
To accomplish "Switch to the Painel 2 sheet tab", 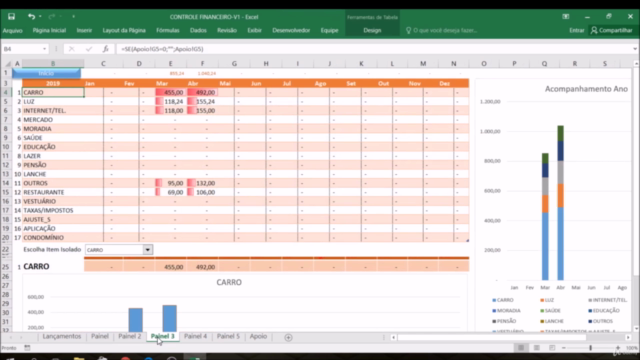I will [x=129, y=336].
